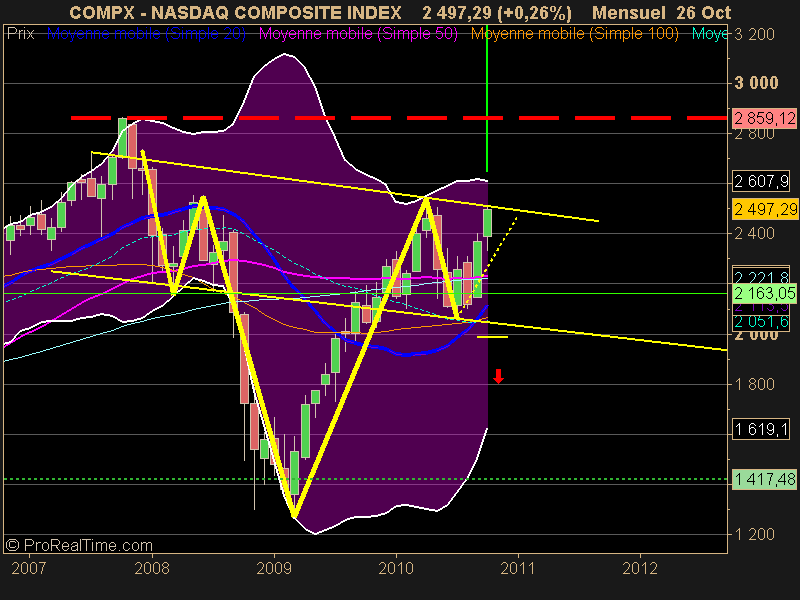Select the '2 221,8' moving average label
Viewport: 800px width, 600px height.
pos(761,277)
